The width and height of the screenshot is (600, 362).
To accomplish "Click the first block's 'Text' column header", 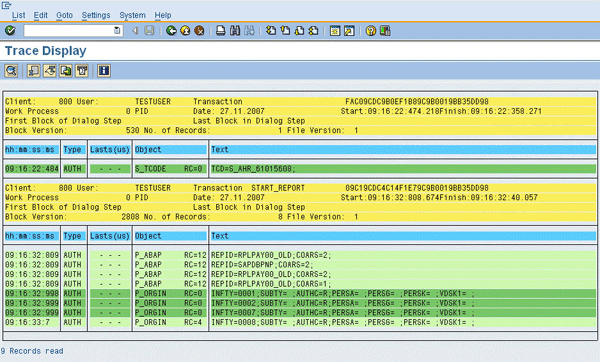I will (x=403, y=150).
